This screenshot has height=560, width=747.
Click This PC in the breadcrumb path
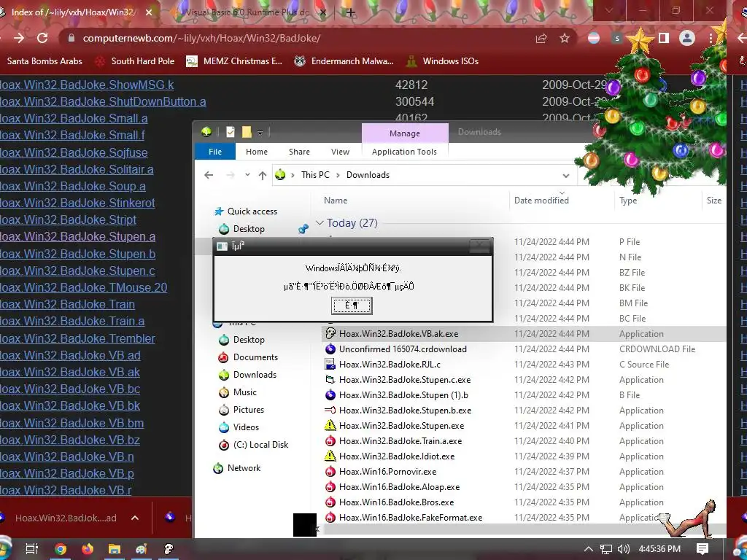click(x=315, y=175)
